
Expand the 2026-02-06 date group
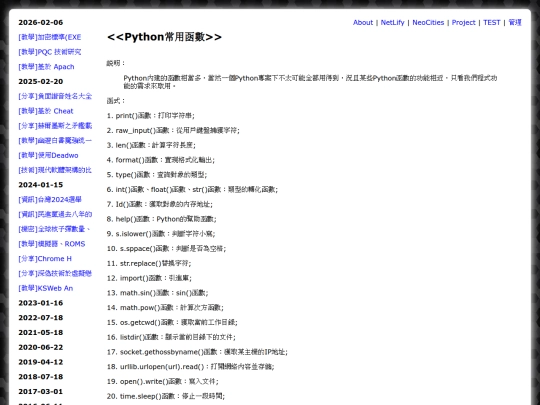[x=41, y=22]
